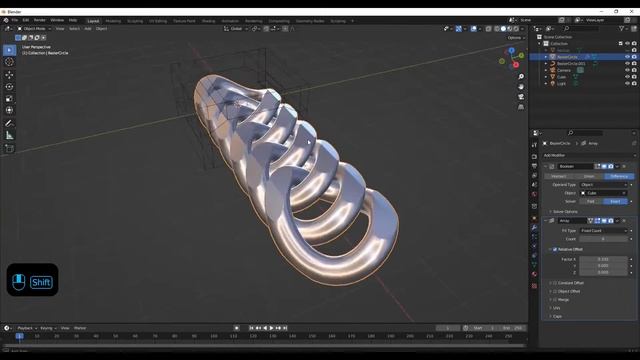Enable the Object Offset checkbox

click(555, 291)
